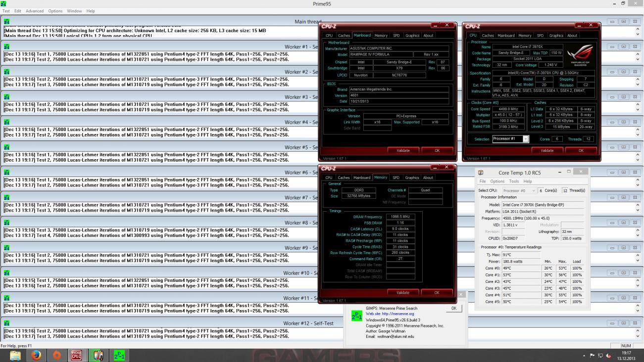Click the volume speaker tray icon
644x362 pixels.
[608, 356]
